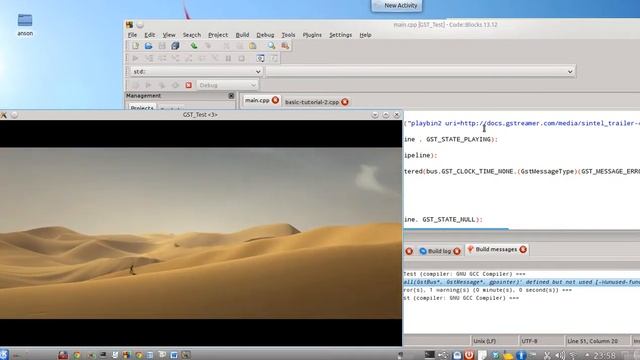Click the GST_Test <3> window title bar
Image resolution: width=640 pixels, height=360 pixels.
(200, 115)
